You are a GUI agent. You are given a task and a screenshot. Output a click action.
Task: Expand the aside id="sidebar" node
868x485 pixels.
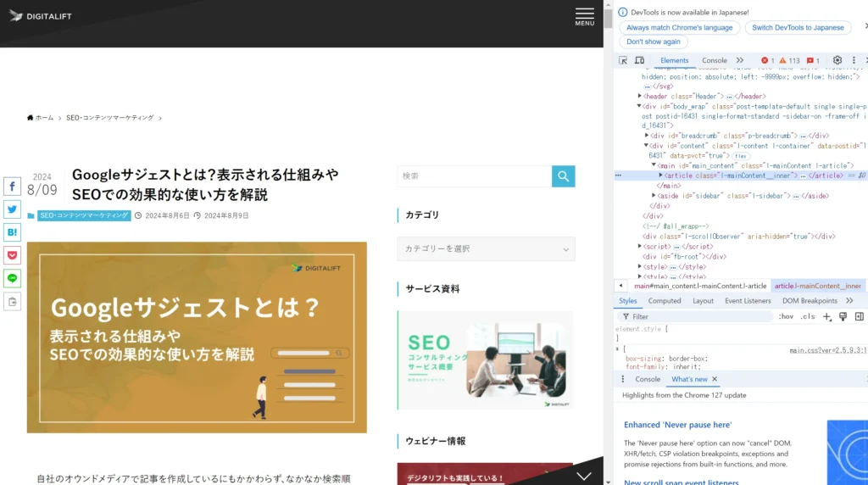click(654, 195)
